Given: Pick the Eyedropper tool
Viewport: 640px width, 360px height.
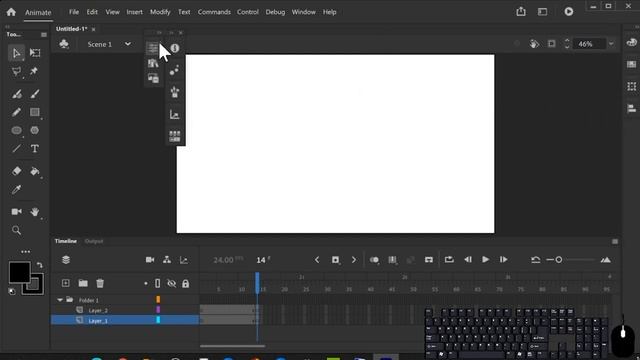Looking at the screenshot, I should click(x=16, y=189).
